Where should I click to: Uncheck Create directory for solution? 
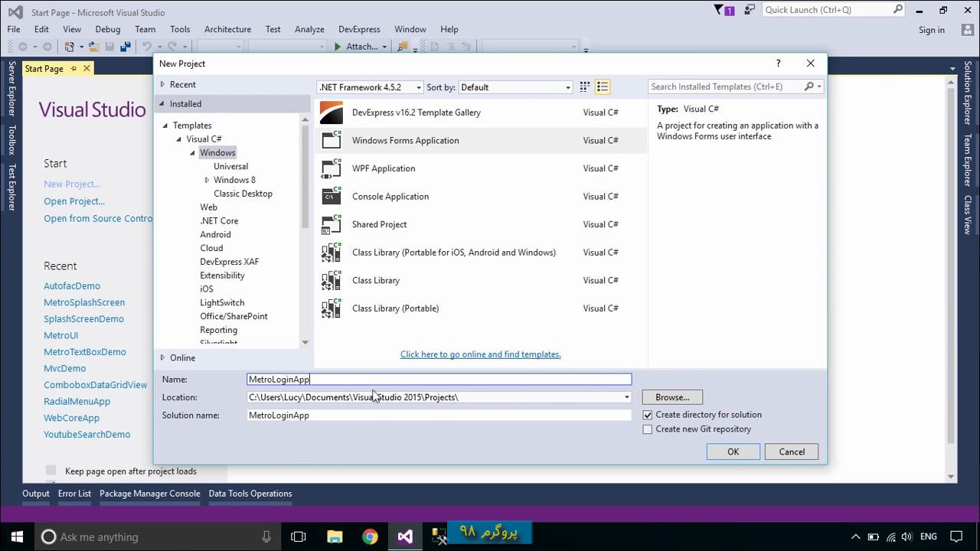[648, 414]
